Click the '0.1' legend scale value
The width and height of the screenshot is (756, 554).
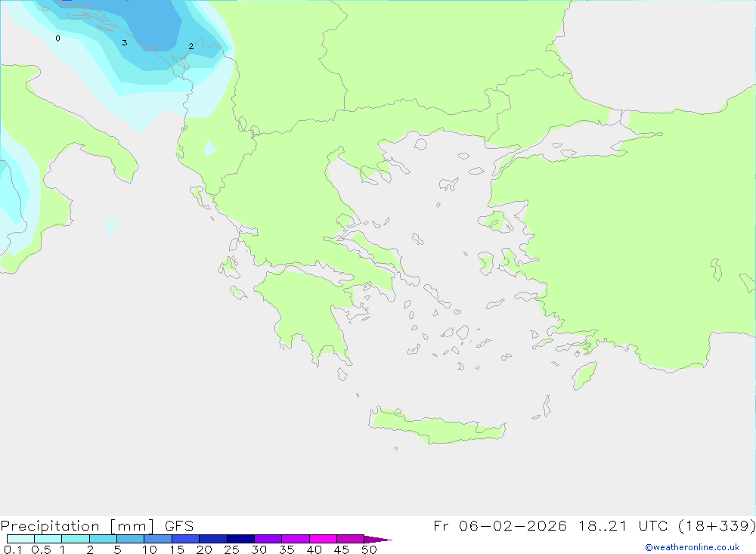[13, 549]
